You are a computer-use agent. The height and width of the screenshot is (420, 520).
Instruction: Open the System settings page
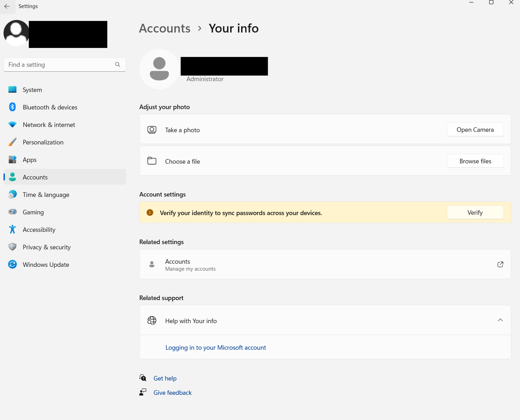(32, 90)
